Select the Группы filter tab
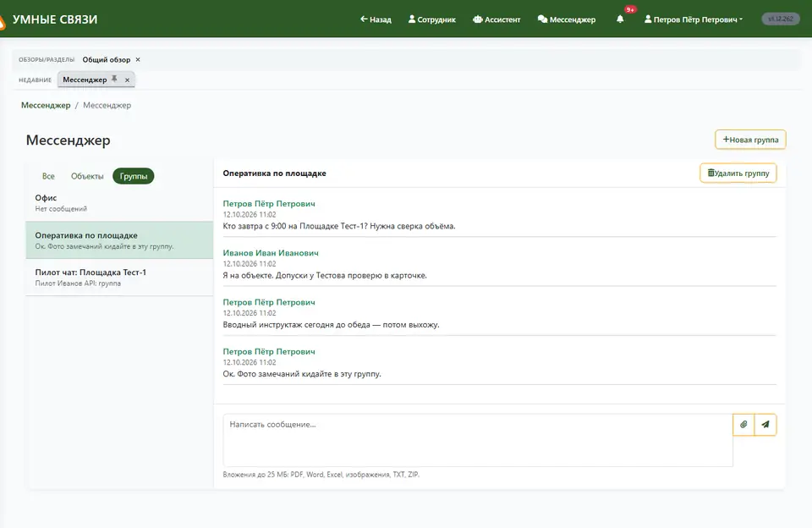Viewport: 812px width, 528px height. [134, 176]
